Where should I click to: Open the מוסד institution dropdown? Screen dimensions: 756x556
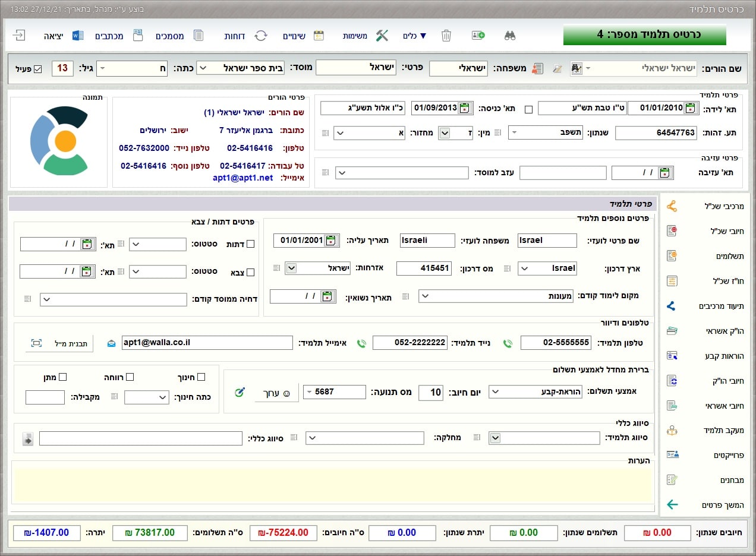point(203,68)
